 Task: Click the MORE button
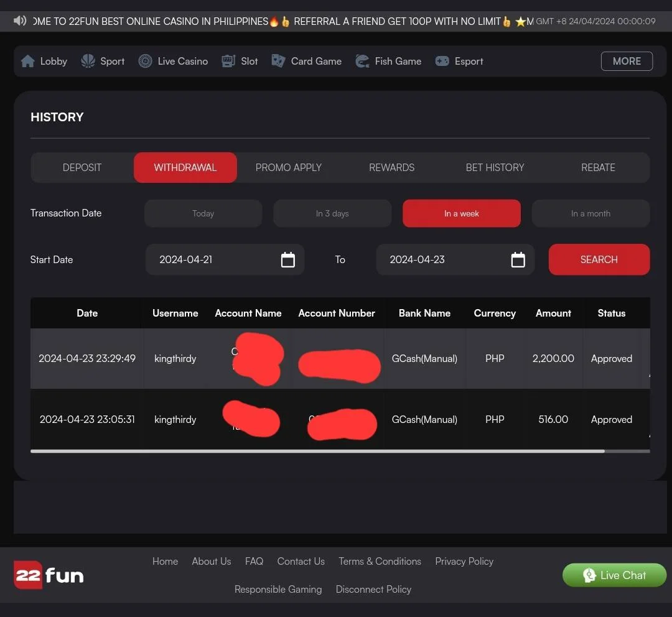pyautogui.click(x=627, y=62)
